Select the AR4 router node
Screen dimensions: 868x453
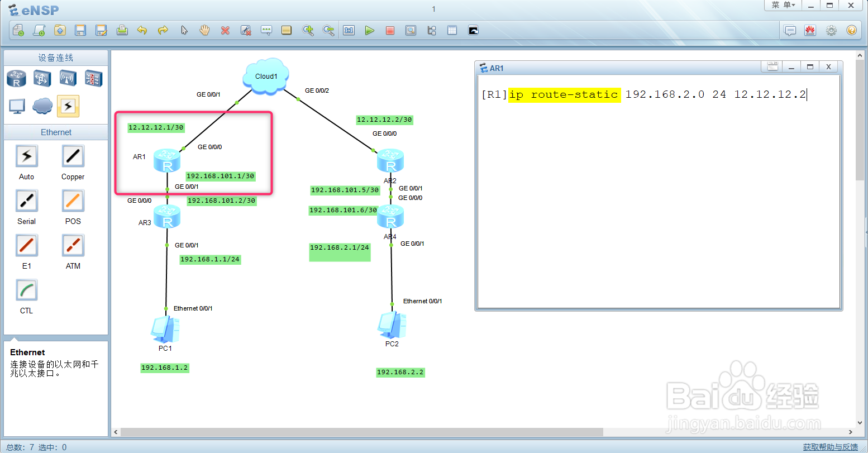390,216
